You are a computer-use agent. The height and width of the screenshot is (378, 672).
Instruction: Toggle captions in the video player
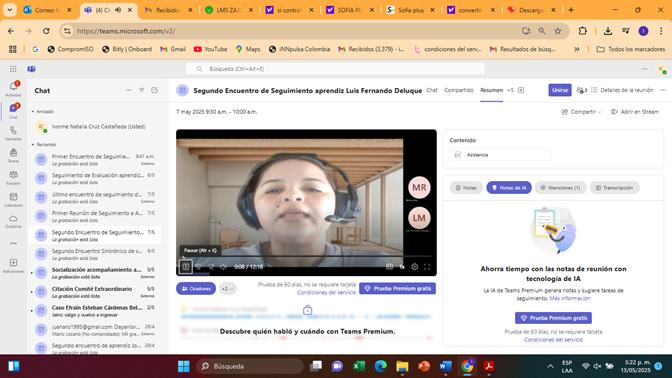click(389, 267)
